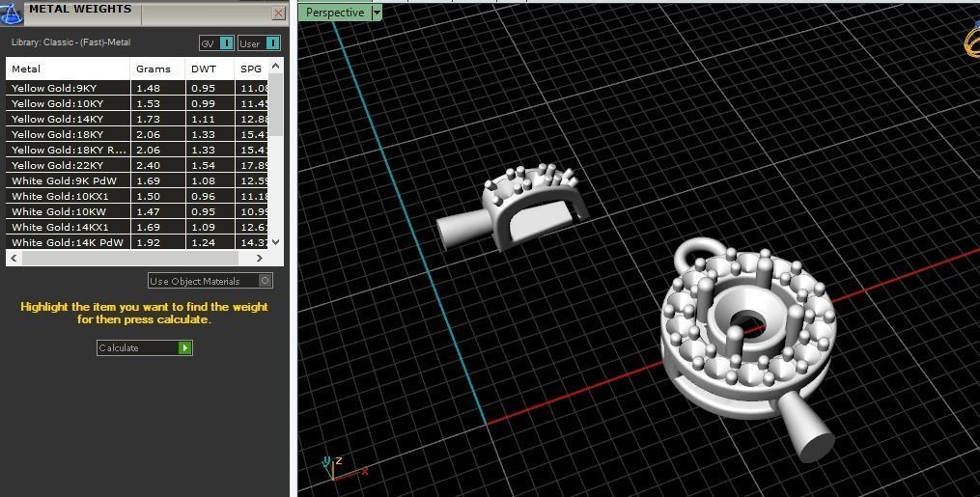Select the White Gold:14KX1 row
Screen dimensions: 980x497
137,228
